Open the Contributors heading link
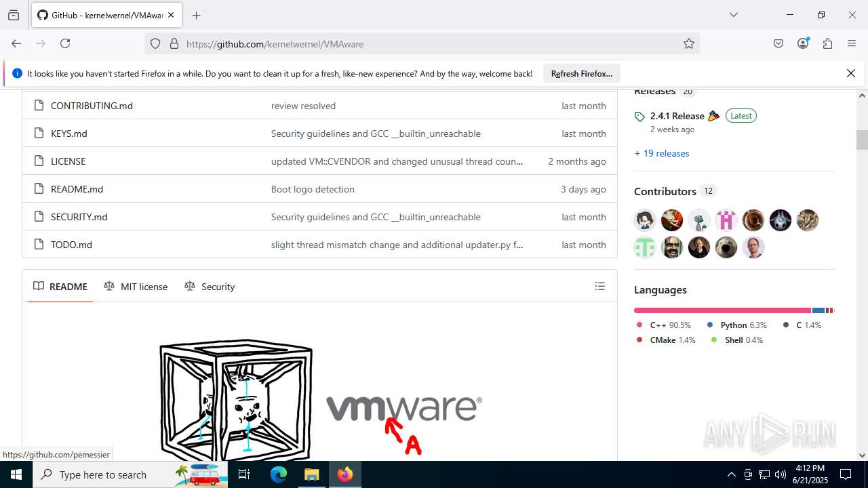The image size is (868, 488). point(665,191)
